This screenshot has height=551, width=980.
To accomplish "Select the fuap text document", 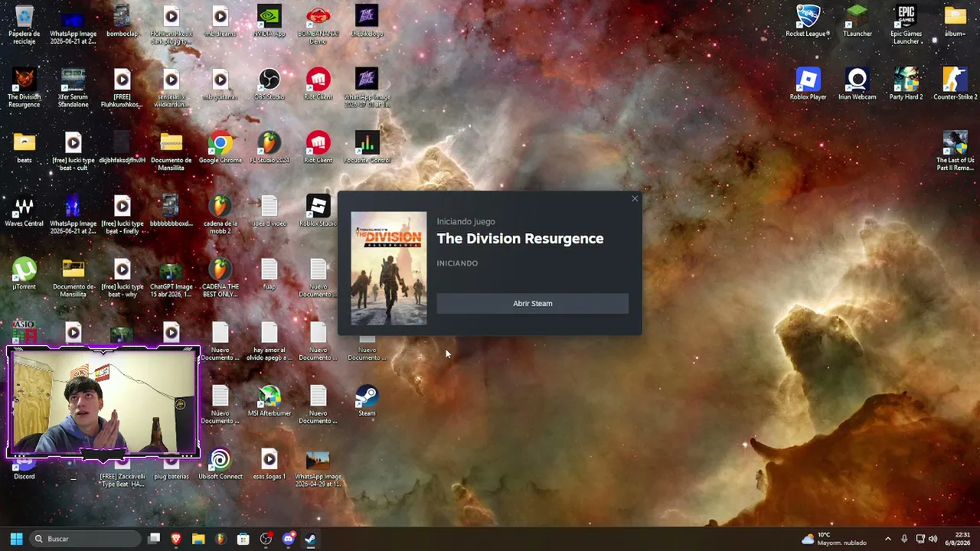I will point(269,274).
